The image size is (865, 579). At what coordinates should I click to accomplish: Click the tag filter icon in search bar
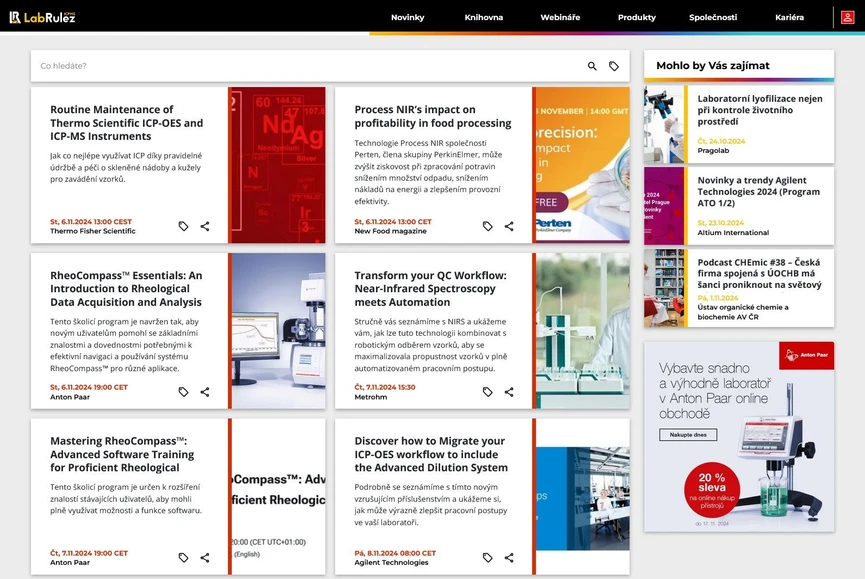tap(613, 66)
